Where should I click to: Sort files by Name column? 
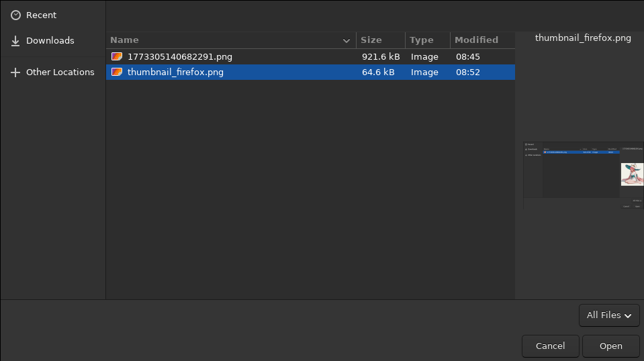coord(231,40)
